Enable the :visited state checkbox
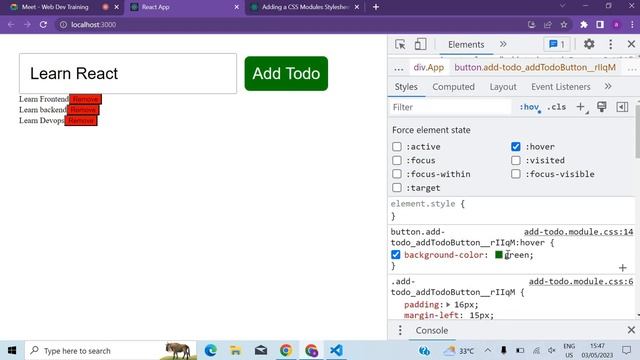Viewport: 640px width, 360px height. click(x=516, y=160)
